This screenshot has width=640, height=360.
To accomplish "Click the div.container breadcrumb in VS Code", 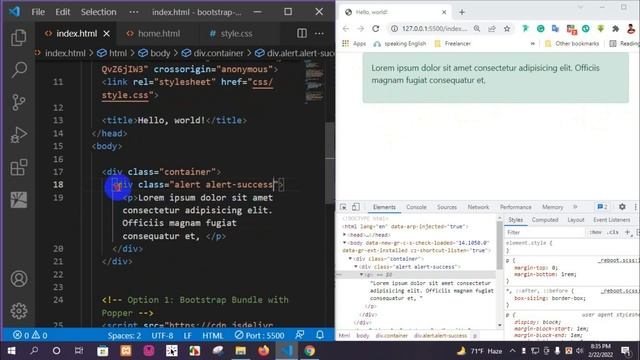I will (x=213, y=53).
